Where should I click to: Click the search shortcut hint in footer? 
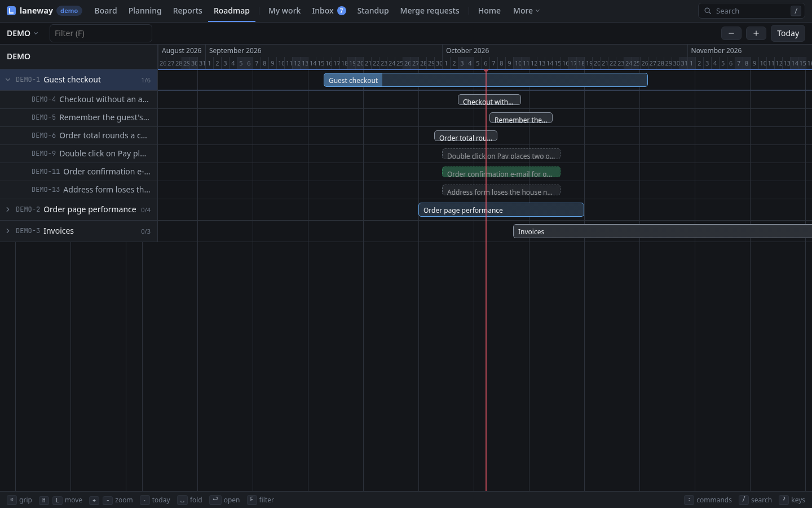756,500
